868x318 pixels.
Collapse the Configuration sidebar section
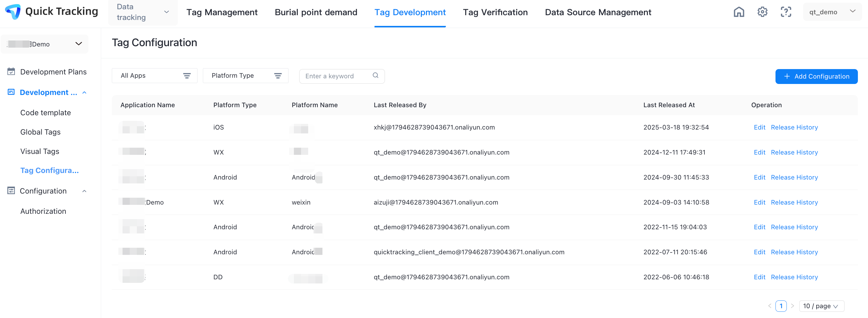84,191
